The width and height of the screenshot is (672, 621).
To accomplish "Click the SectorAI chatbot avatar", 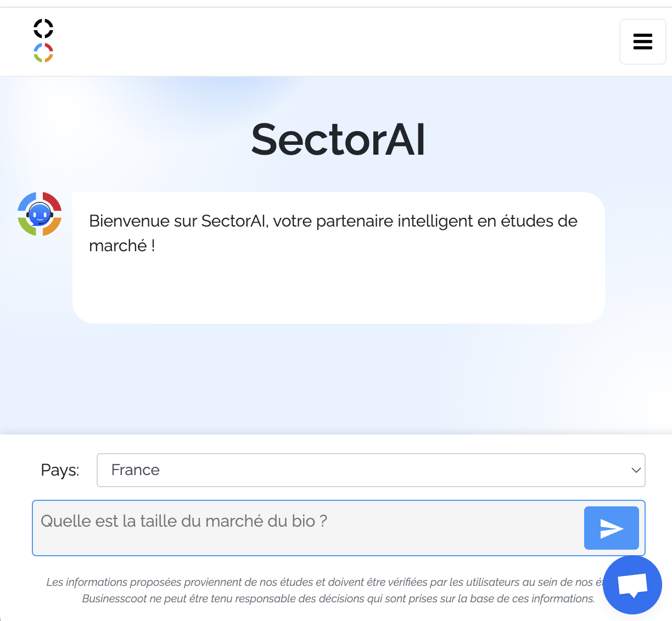I will (x=40, y=214).
